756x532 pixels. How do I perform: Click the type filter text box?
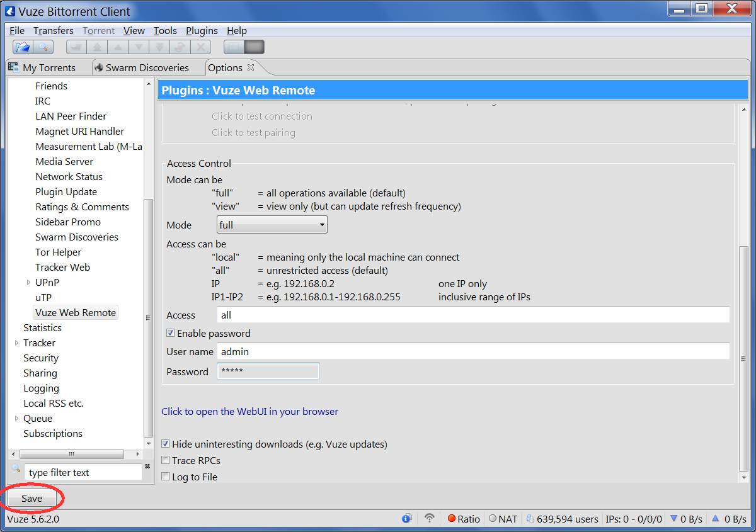[84, 472]
